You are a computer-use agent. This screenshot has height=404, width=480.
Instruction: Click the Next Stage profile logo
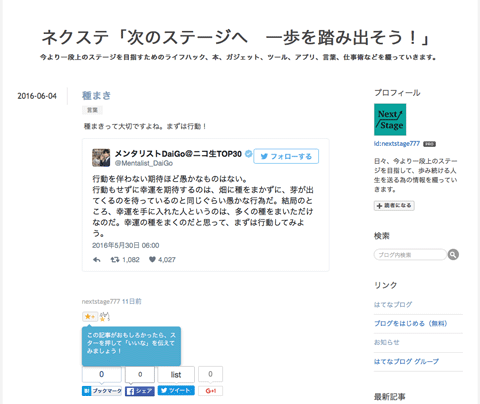click(x=390, y=120)
